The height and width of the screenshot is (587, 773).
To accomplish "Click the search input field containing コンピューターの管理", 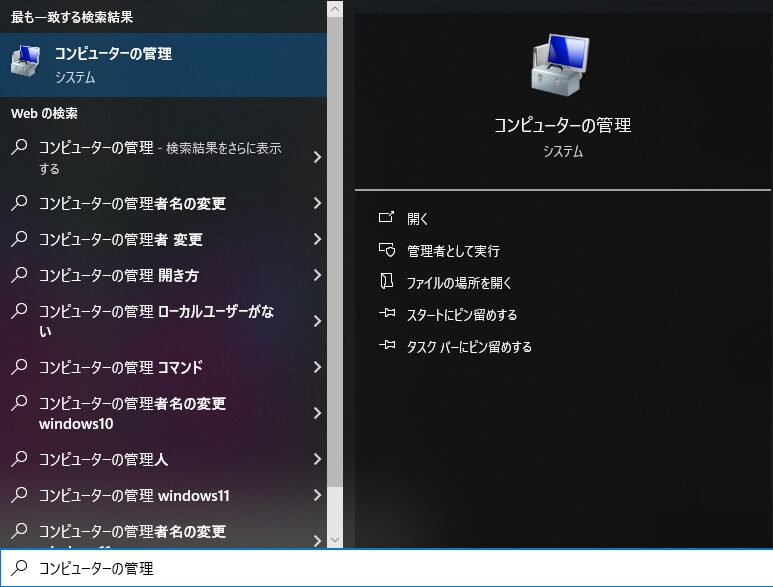I will click(x=386, y=568).
